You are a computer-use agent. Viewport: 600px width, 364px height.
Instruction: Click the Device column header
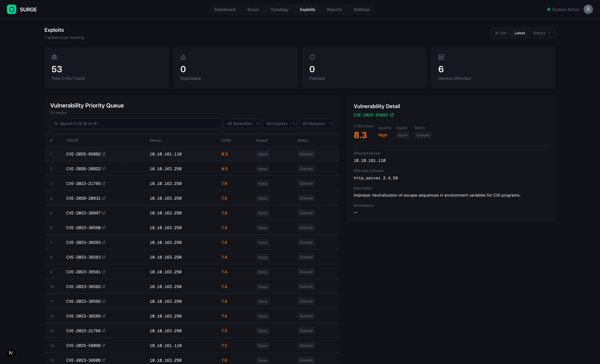pos(155,140)
